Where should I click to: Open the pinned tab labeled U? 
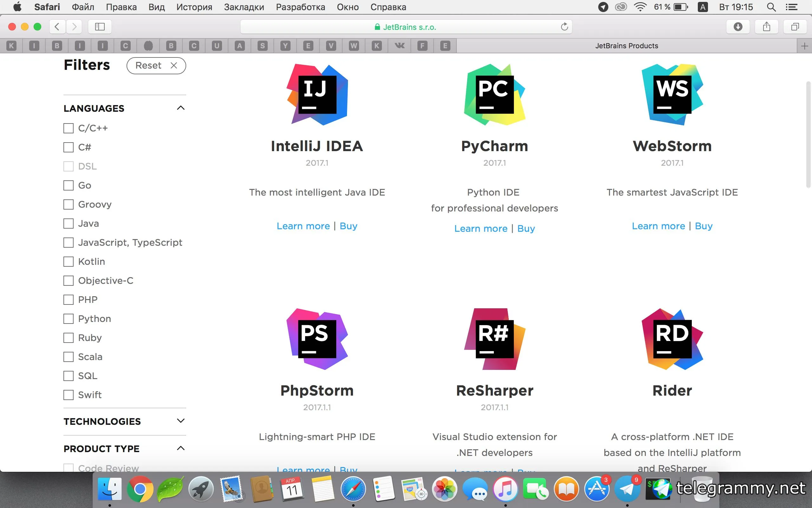217,46
